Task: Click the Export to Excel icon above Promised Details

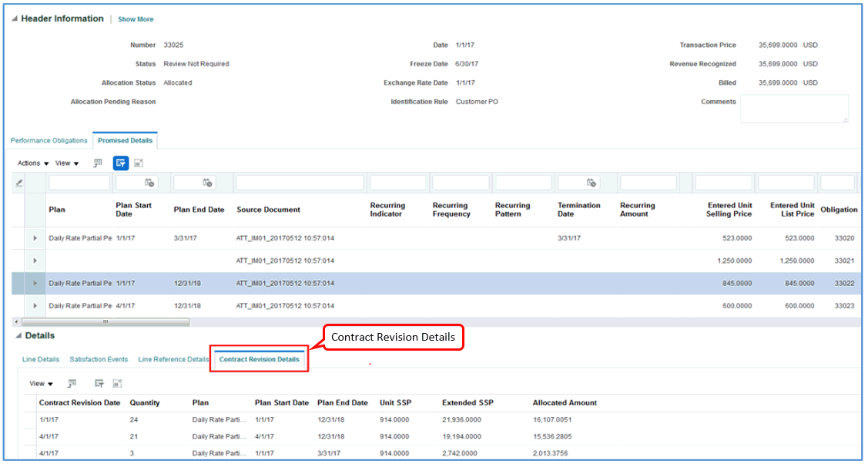Action: (x=139, y=163)
